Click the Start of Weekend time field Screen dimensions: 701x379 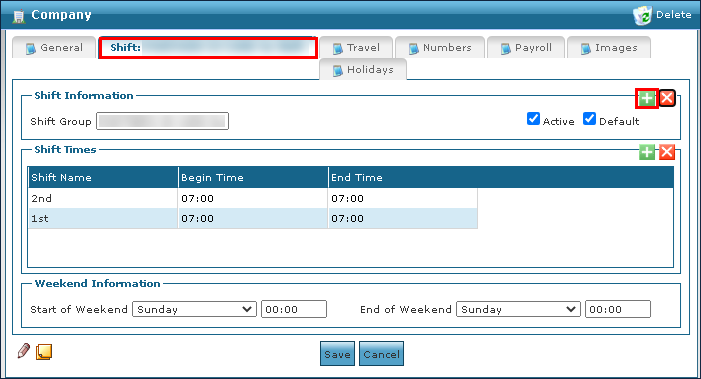click(x=294, y=309)
